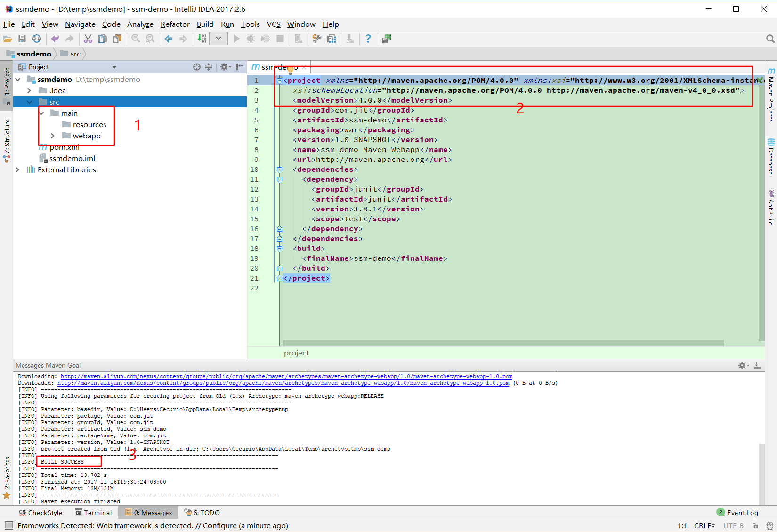
Task: Open Project panel gear settings
Action: [x=225, y=67]
